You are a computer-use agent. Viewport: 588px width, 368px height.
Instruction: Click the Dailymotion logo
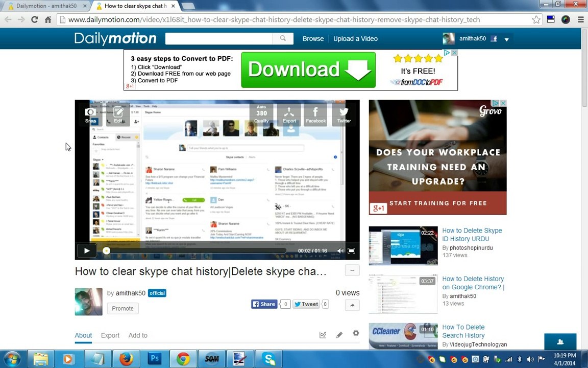(x=115, y=38)
